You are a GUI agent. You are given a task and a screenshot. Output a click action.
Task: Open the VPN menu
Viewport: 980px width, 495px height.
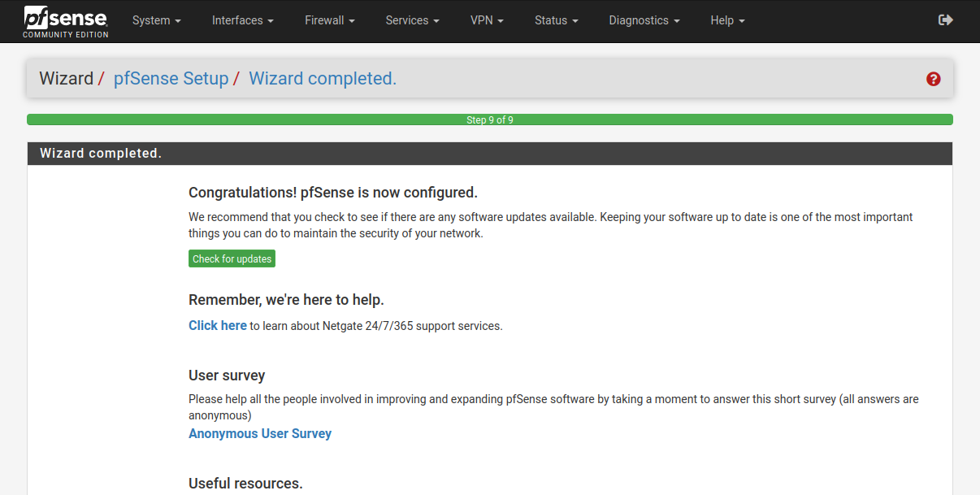(487, 20)
